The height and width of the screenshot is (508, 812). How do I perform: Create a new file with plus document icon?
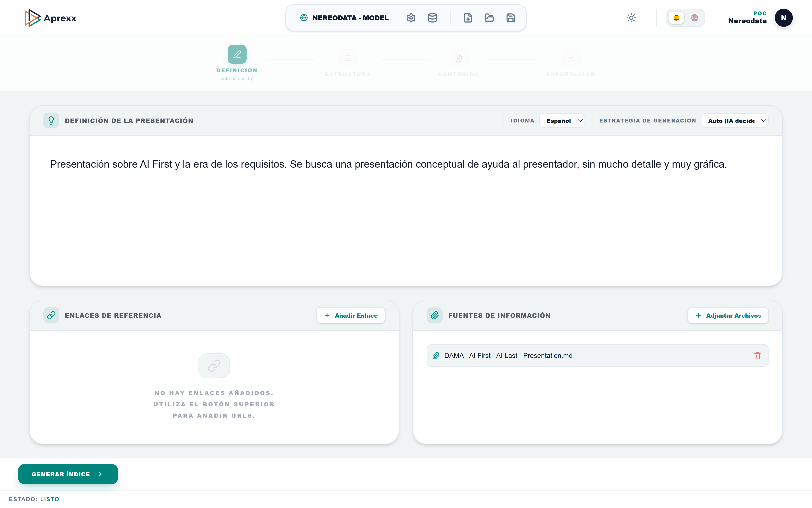(468, 18)
